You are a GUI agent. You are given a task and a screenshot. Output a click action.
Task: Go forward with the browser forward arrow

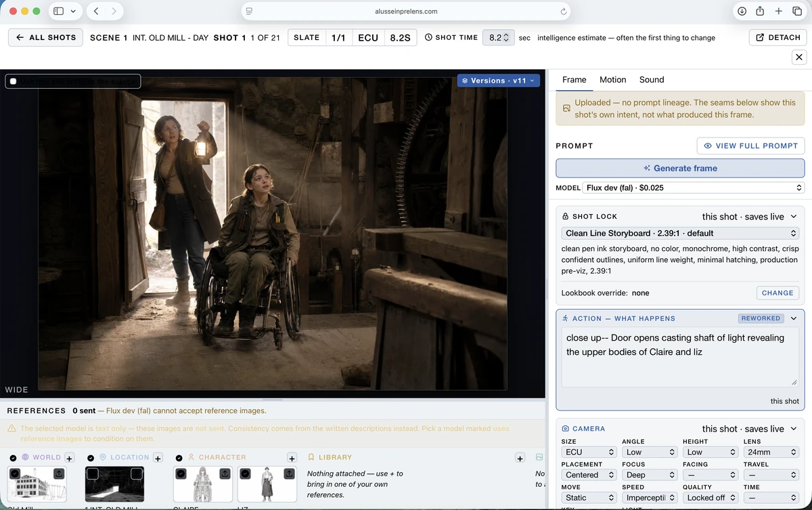pyautogui.click(x=114, y=11)
